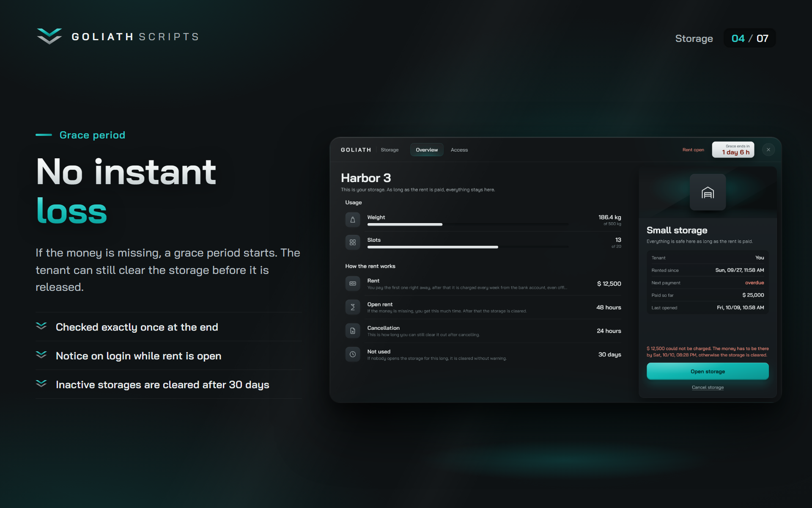Click the Weight usage progress bar

467,224
